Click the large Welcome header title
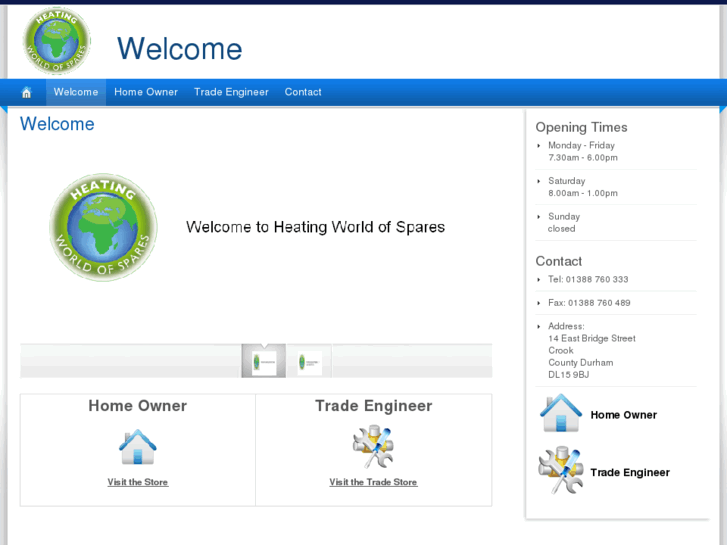Viewport: 727px width, 545px height. tap(179, 49)
